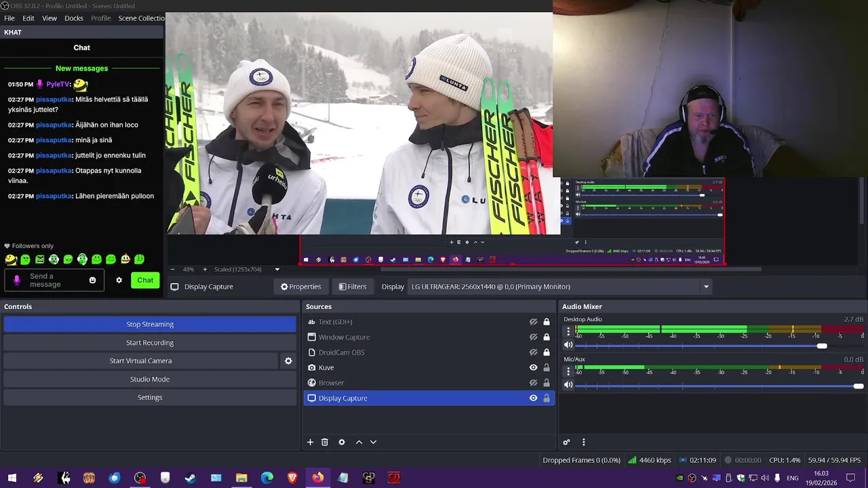Viewport: 868px width, 488px height.
Task: Zoom out preview with minus icon
Action: tap(172, 269)
